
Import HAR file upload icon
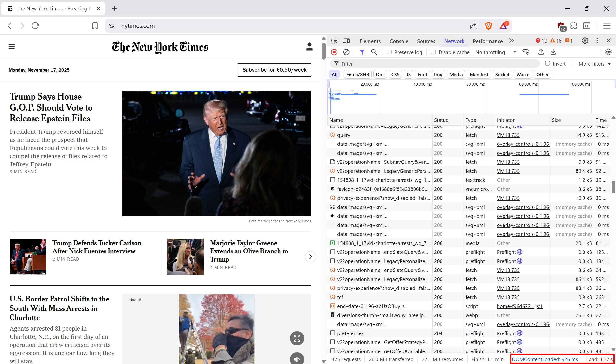[541, 52]
